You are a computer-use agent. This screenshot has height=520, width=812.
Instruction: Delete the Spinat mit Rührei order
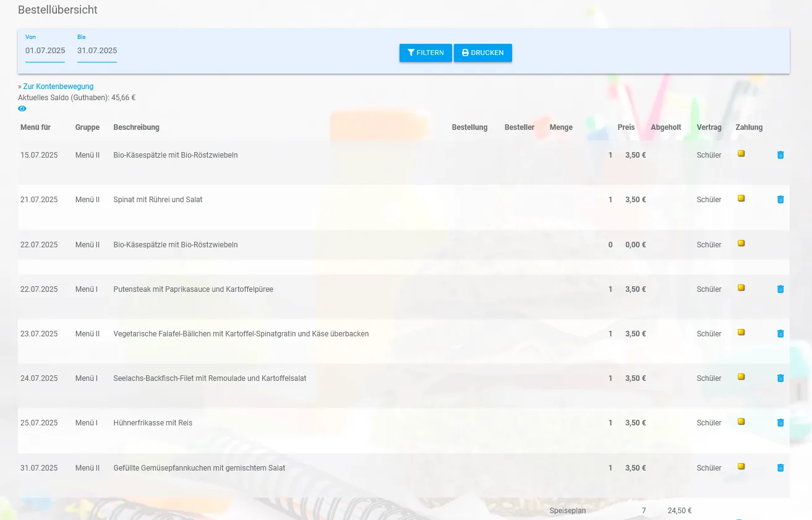click(x=780, y=199)
